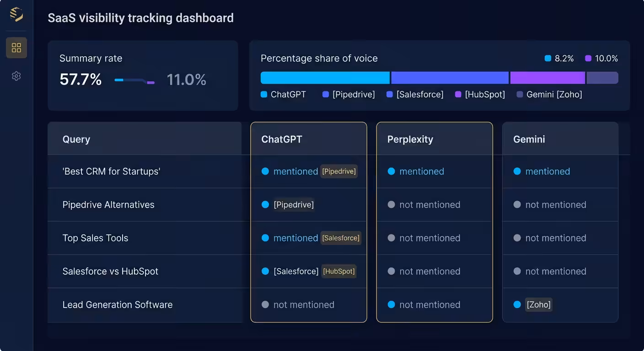This screenshot has height=351, width=644.
Task: Select the purple share of voice bar segment
Action: (x=547, y=78)
